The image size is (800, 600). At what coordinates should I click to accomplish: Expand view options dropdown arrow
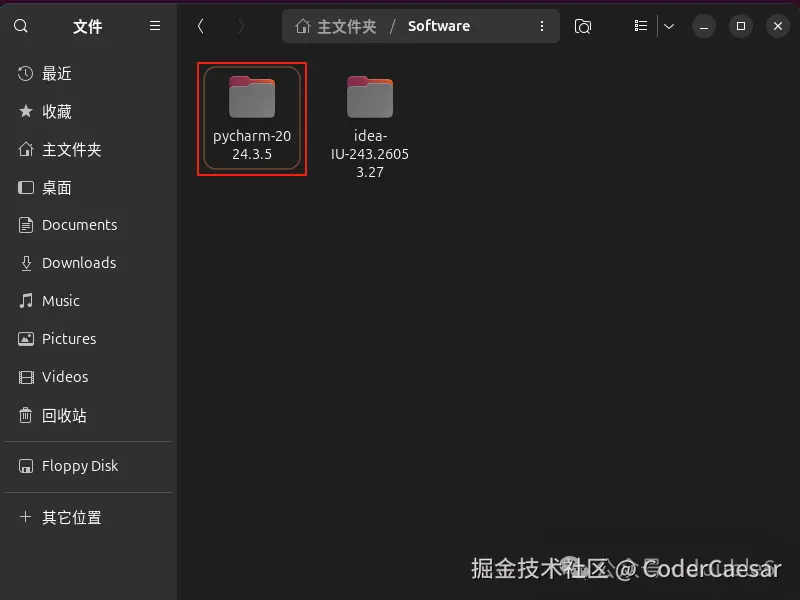pos(669,26)
